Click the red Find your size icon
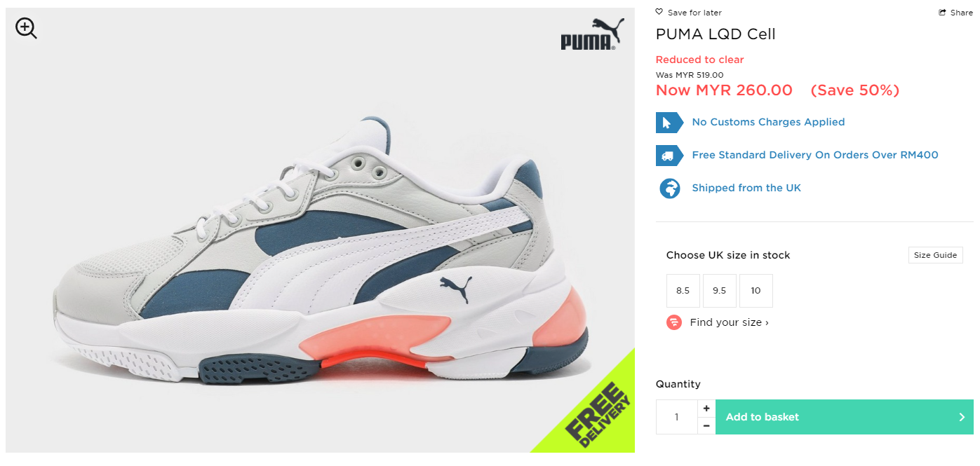Viewport: 980px width, 466px height. (674, 322)
